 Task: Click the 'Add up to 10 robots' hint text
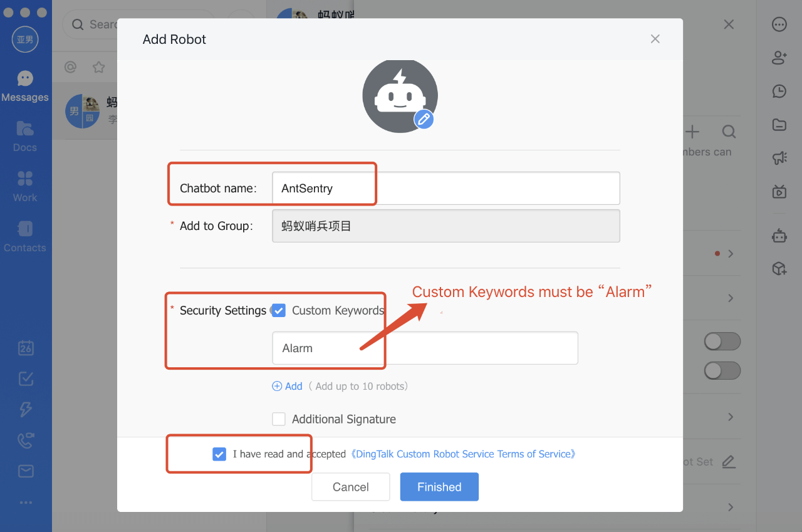[x=358, y=386]
